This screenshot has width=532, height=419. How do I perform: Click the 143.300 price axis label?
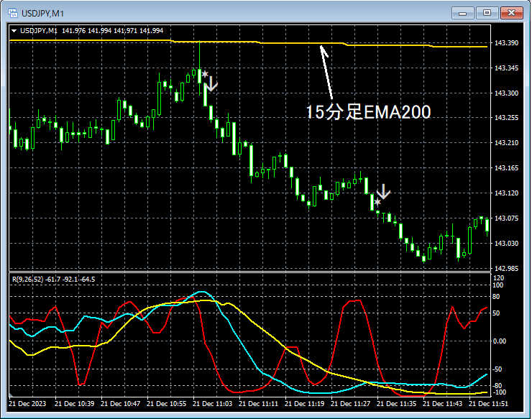506,93
